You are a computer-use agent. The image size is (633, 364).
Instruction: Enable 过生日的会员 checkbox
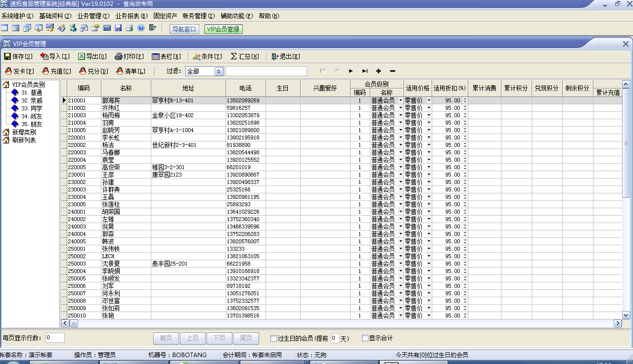(273, 339)
